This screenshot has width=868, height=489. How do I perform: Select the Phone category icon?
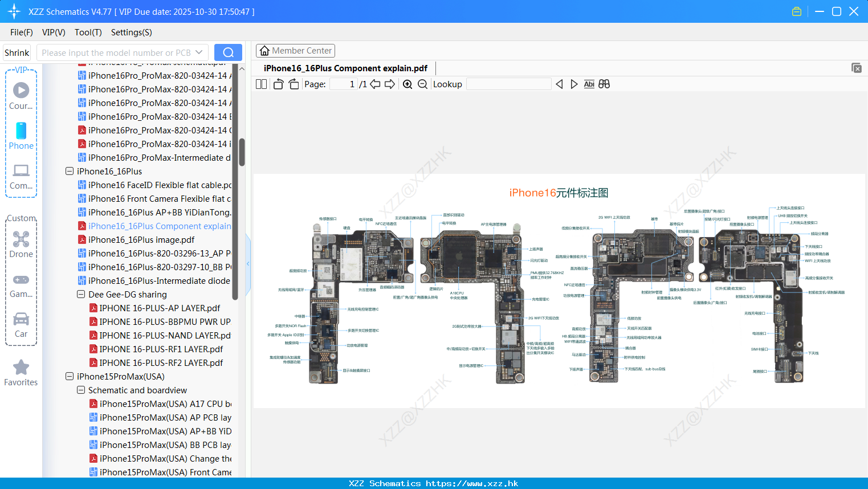21,136
